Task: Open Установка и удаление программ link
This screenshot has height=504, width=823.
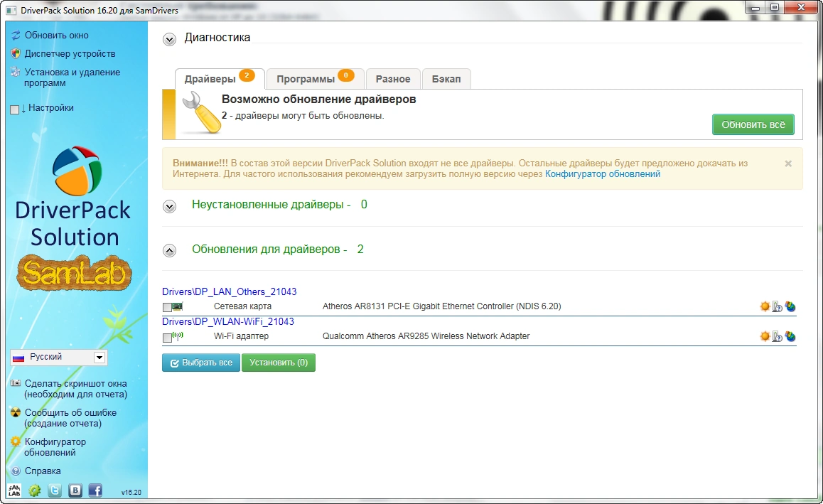Action: point(72,77)
